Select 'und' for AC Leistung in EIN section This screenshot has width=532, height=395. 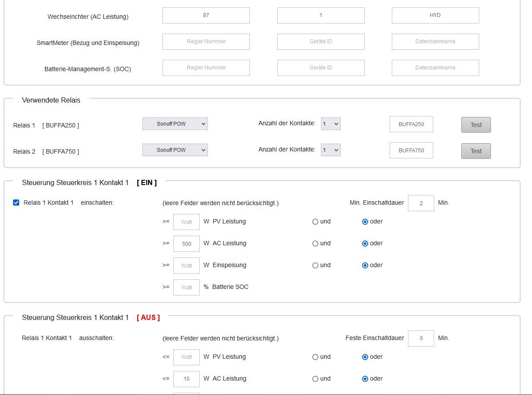(315, 244)
